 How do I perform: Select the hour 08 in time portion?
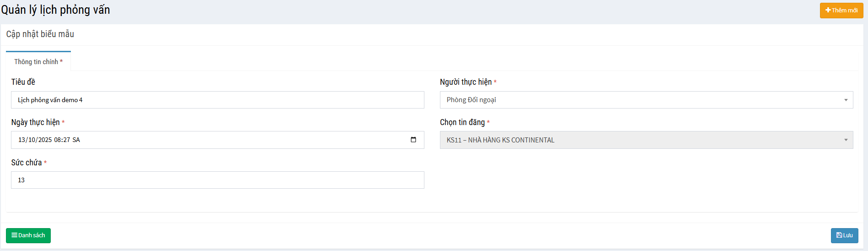click(x=58, y=140)
